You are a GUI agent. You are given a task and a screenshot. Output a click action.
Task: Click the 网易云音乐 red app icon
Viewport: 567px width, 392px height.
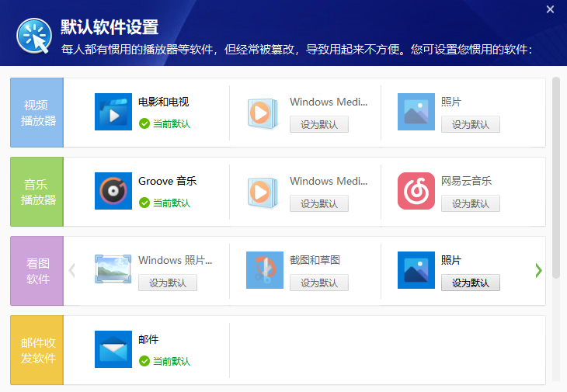[416, 192]
